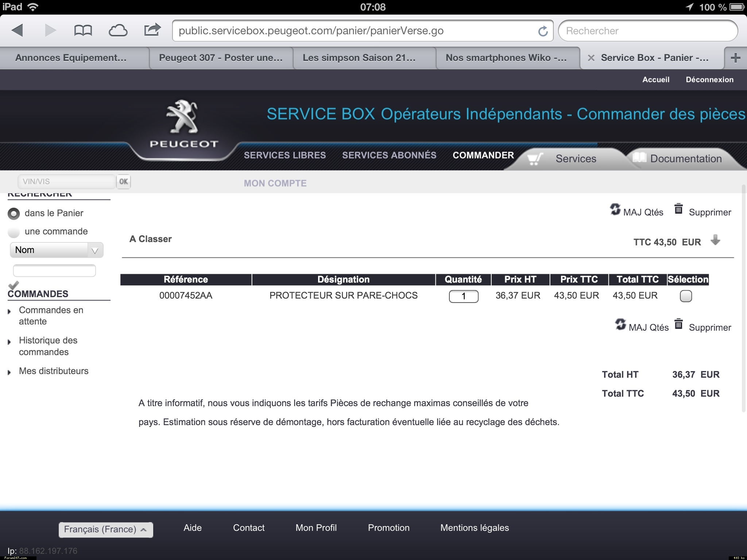Image resolution: width=747 pixels, height=560 pixels.
Task: Click top MAJ Qtés refresh icon
Action: [x=615, y=209]
